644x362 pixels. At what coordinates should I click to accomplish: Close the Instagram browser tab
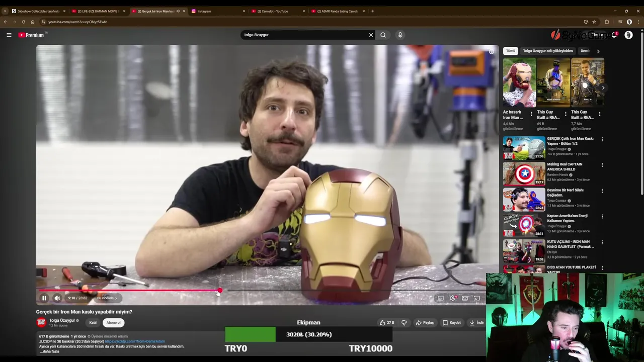244,11
